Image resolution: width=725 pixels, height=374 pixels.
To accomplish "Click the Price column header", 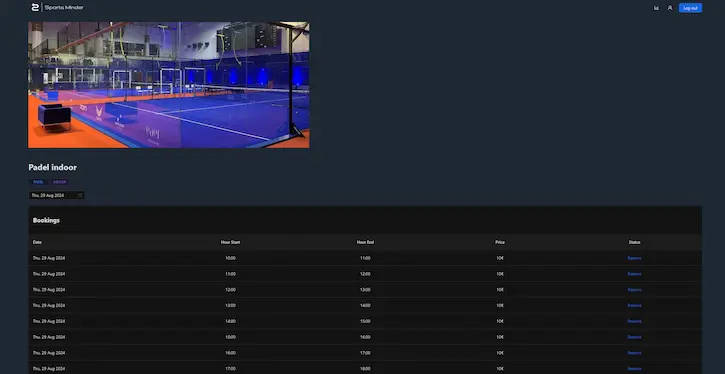I will (x=500, y=242).
